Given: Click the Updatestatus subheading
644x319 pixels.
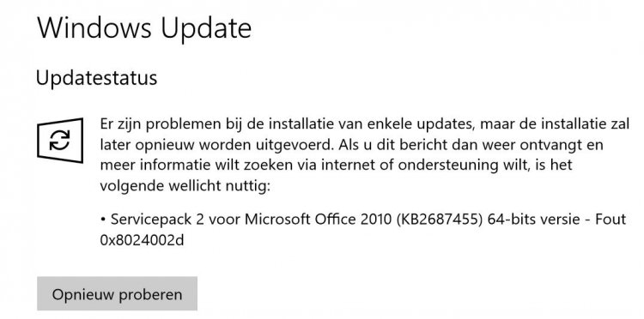Looking at the screenshot, I should pyautogui.click(x=96, y=78).
